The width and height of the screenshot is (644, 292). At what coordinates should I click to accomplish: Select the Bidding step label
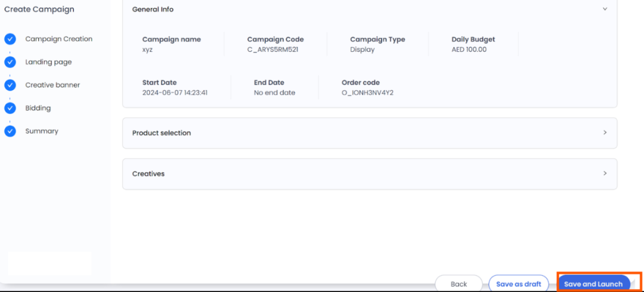pos(38,108)
